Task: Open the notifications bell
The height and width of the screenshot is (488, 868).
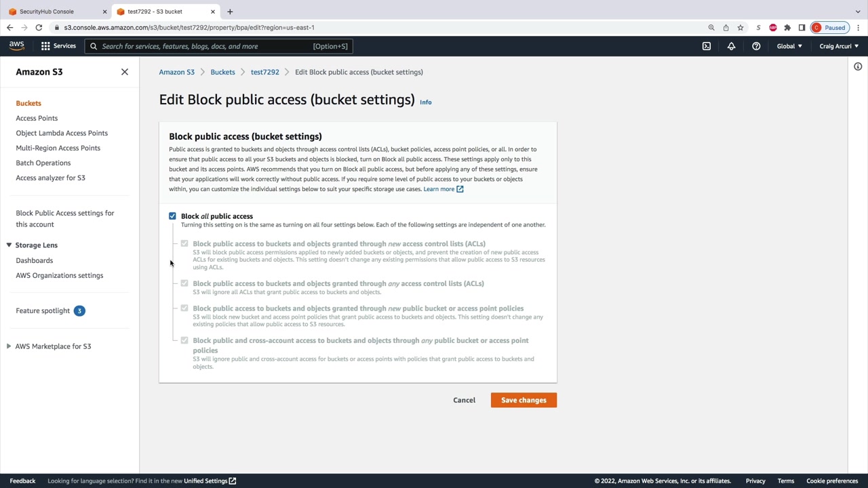Action: tap(731, 46)
